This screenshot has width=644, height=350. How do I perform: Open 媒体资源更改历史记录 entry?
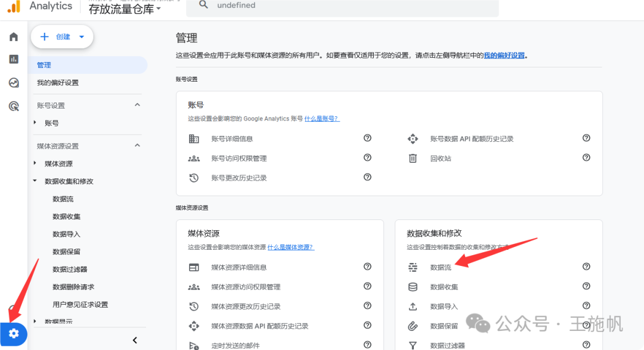(x=246, y=306)
